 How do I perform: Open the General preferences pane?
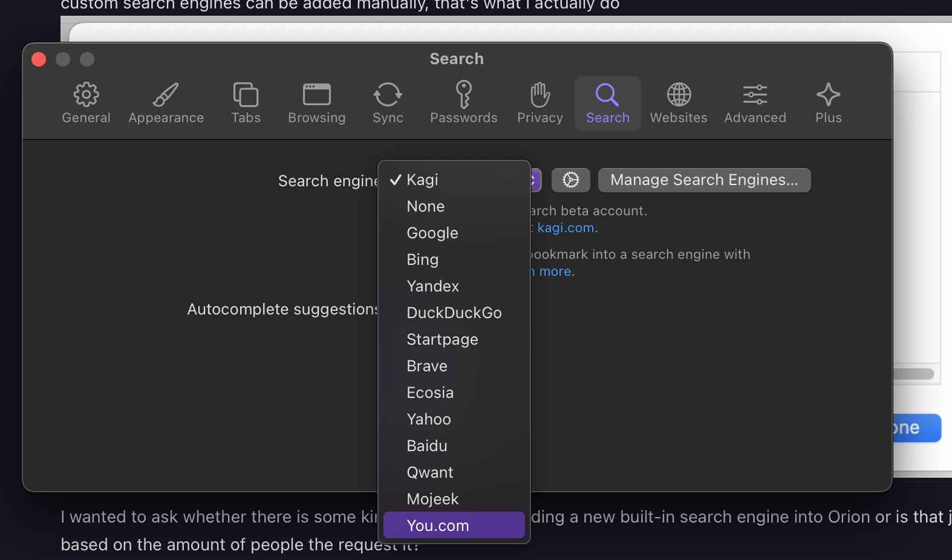click(86, 103)
